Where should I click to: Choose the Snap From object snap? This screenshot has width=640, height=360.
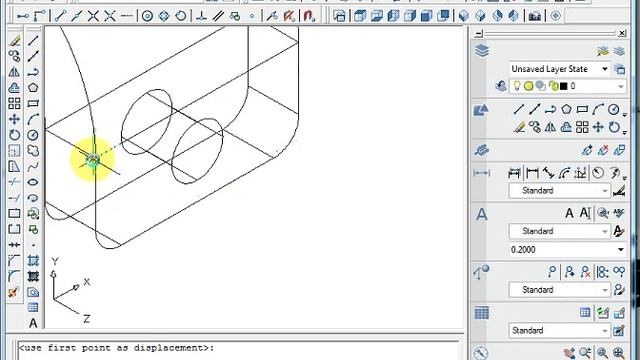click(40, 16)
